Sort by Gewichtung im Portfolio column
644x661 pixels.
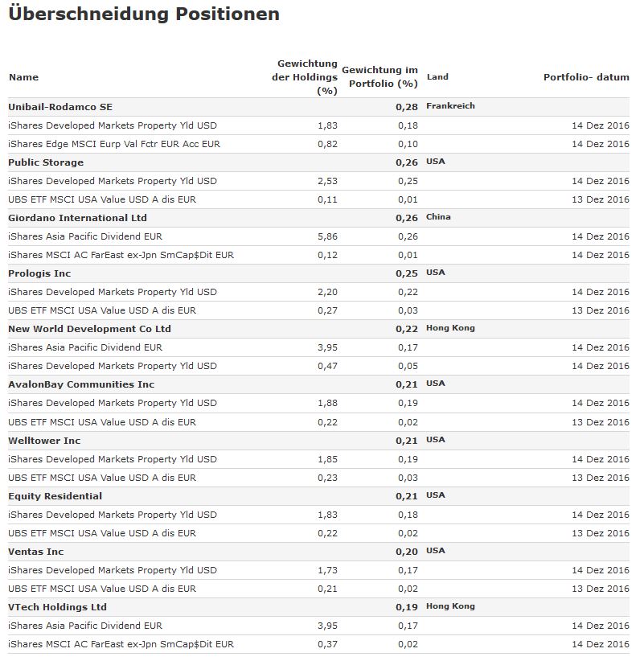(379, 77)
